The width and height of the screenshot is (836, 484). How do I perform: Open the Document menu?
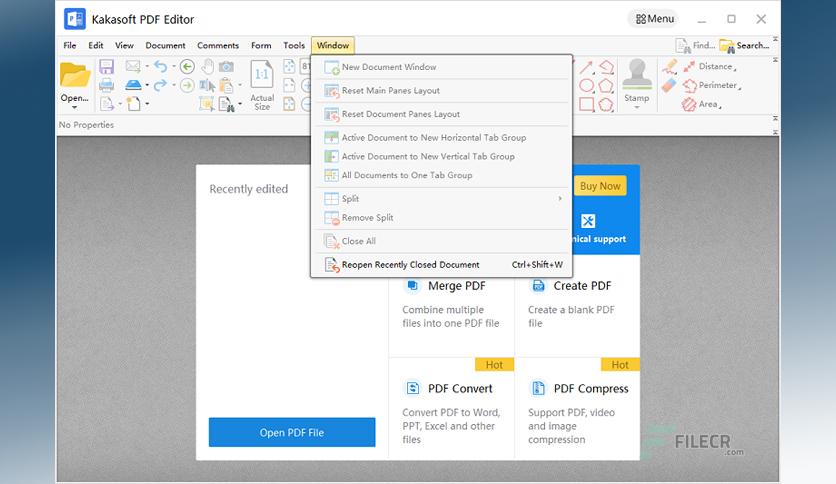pyautogui.click(x=165, y=46)
